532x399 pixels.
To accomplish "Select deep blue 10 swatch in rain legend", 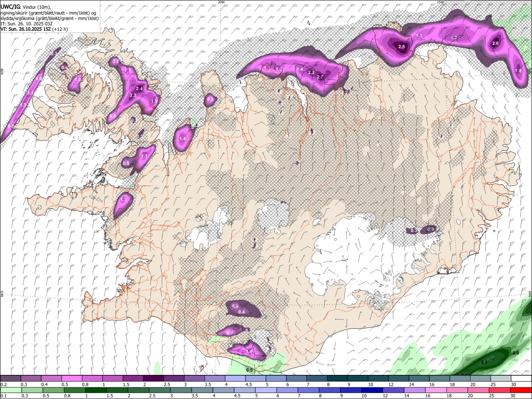I will (372, 390).
